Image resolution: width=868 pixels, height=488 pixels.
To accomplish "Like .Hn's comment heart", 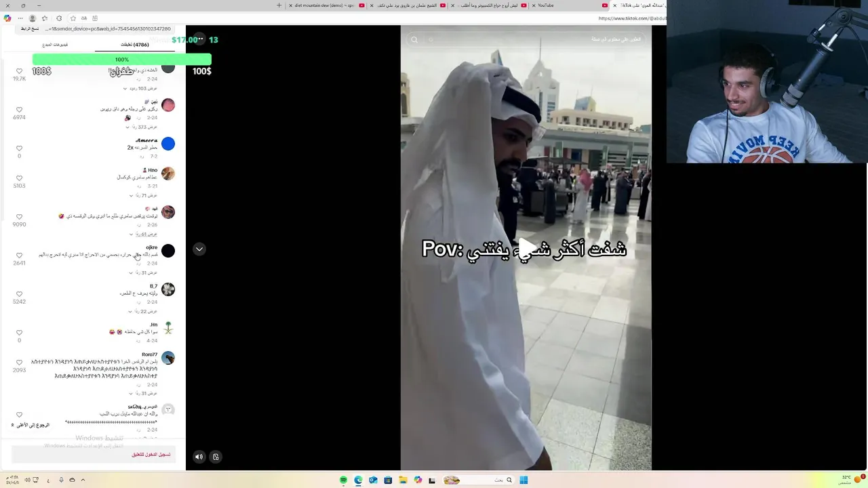I will tap(19, 332).
